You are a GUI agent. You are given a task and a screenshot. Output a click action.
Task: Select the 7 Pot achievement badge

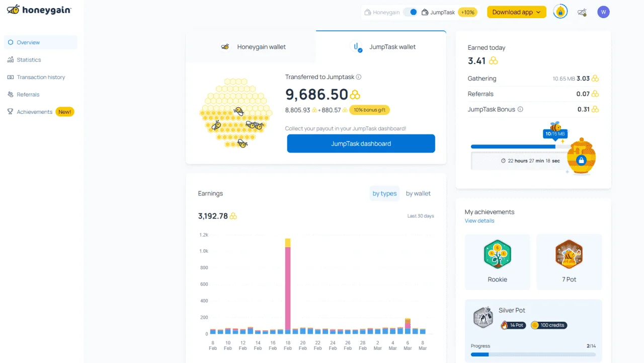click(x=569, y=262)
